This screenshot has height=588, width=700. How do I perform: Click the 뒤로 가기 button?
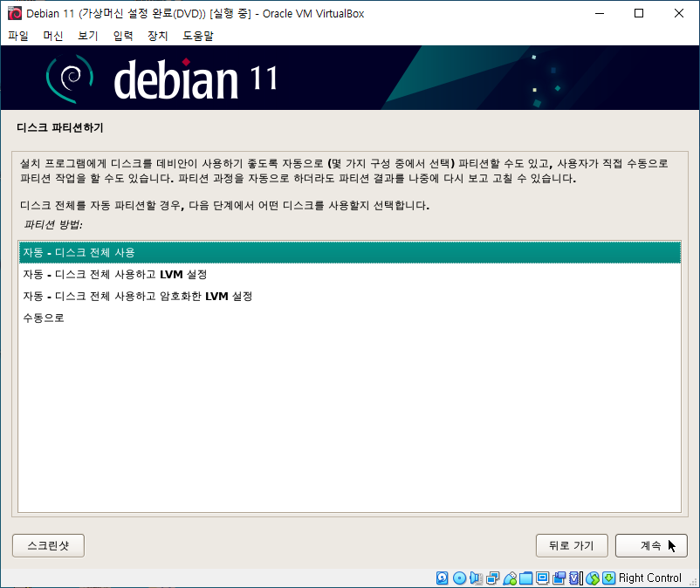[572, 545]
